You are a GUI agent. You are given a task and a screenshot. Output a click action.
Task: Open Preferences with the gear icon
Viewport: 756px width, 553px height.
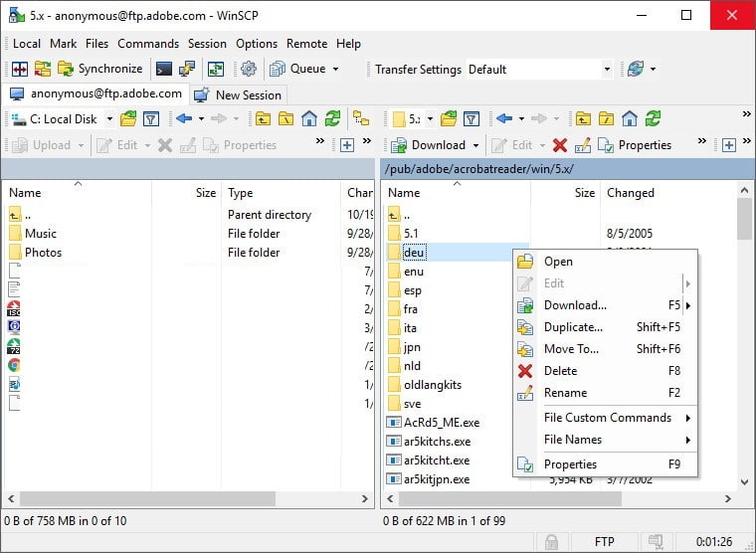tap(249, 69)
